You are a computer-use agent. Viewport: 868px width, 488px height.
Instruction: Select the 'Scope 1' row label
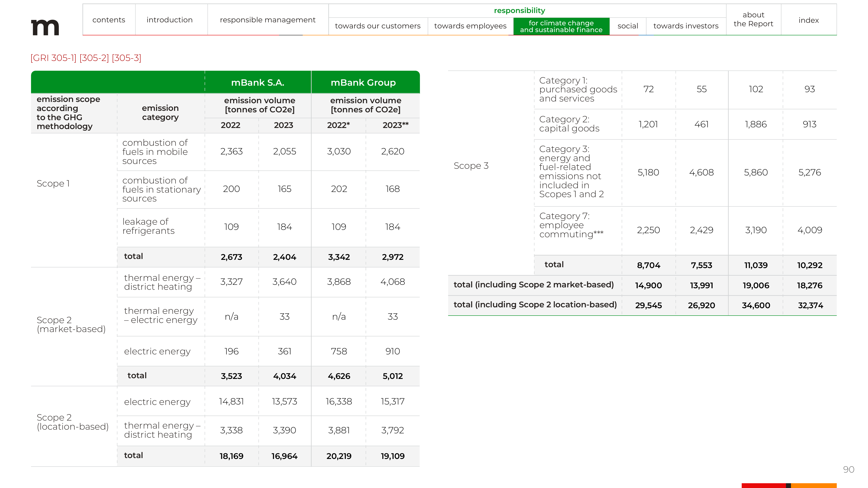(x=53, y=183)
